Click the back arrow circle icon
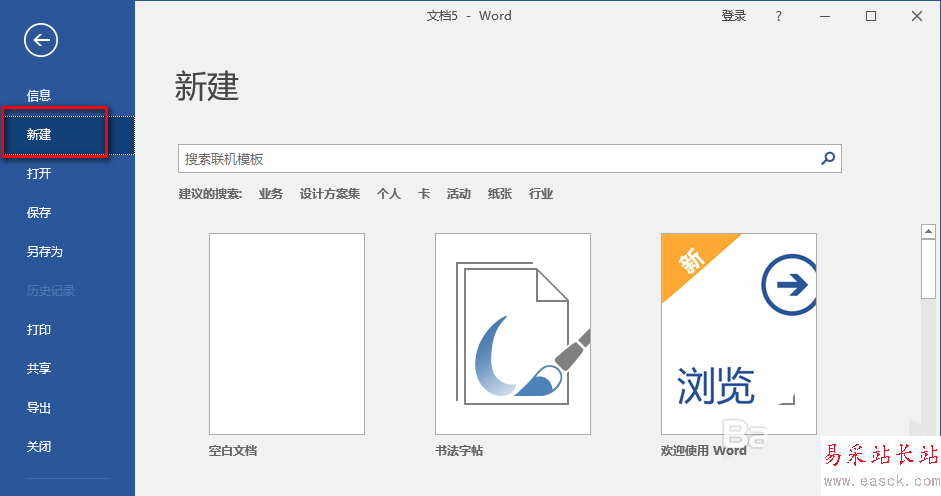Image resolution: width=941 pixels, height=496 pixels. [x=41, y=40]
